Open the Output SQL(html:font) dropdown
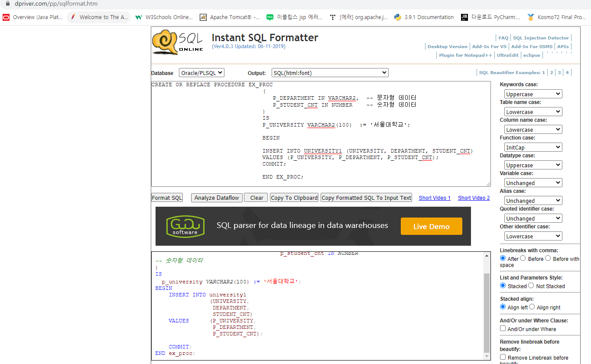Screen dimensions: 591x364 [330, 73]
